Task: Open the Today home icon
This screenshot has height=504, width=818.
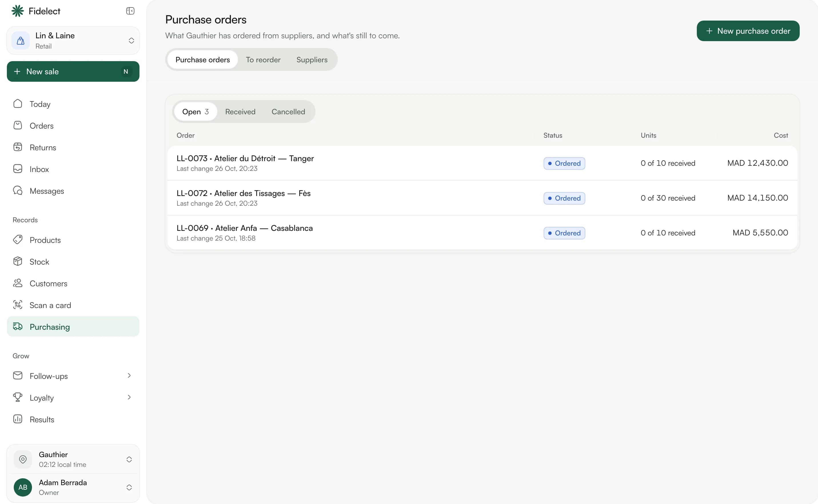Action: tap(18, 104)
